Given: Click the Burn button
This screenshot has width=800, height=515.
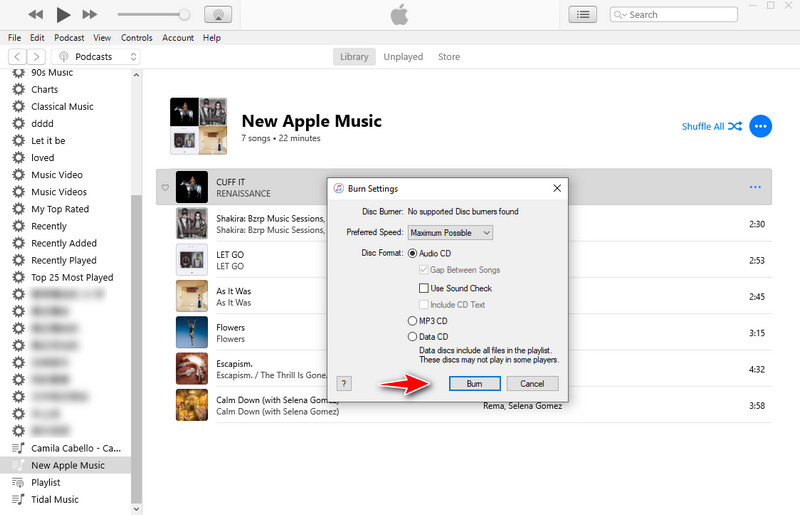Looking at the screenshot, I should pyautogui.click(x=474, y=384).
